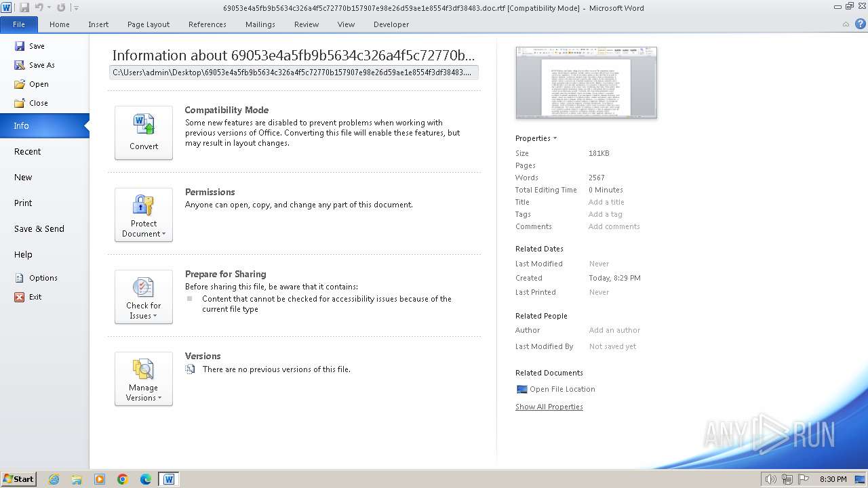Switch to the Home ribbon tab

point(60,24)
